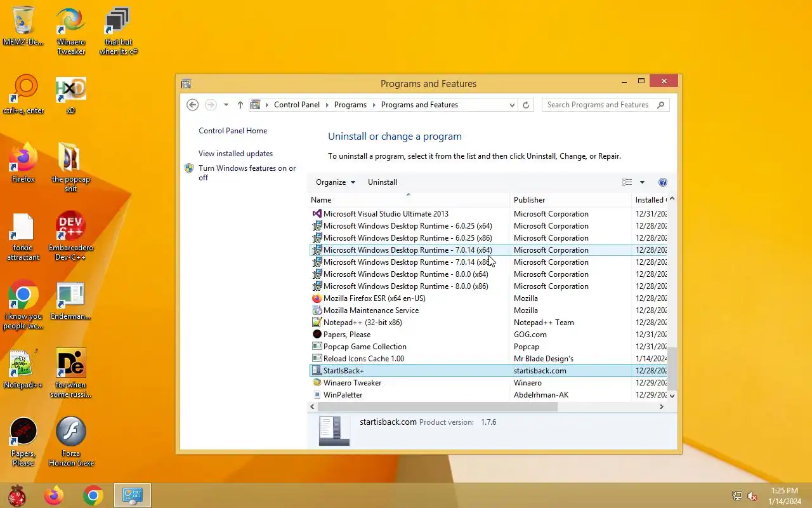Click the Start button on the taskbar
The image size is (812, 508).
[x=17, y=495]
